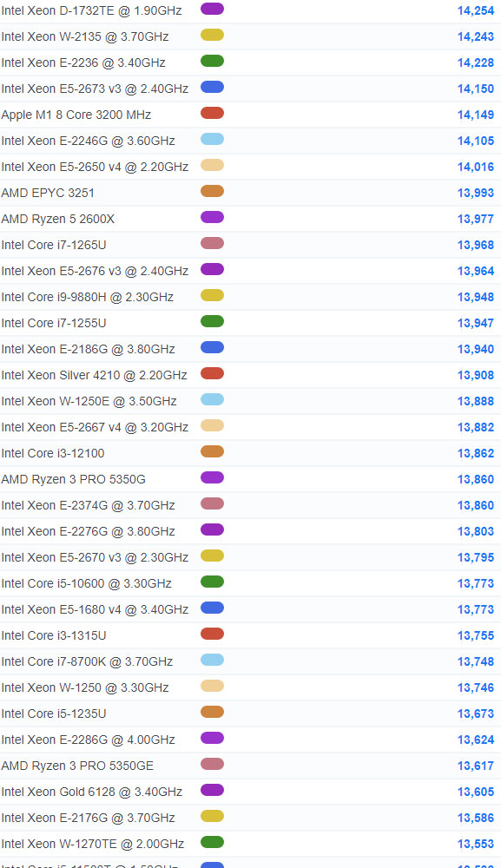The image size is (501, 868).
Task: Click the 13,882 score value
Action: 476,427
